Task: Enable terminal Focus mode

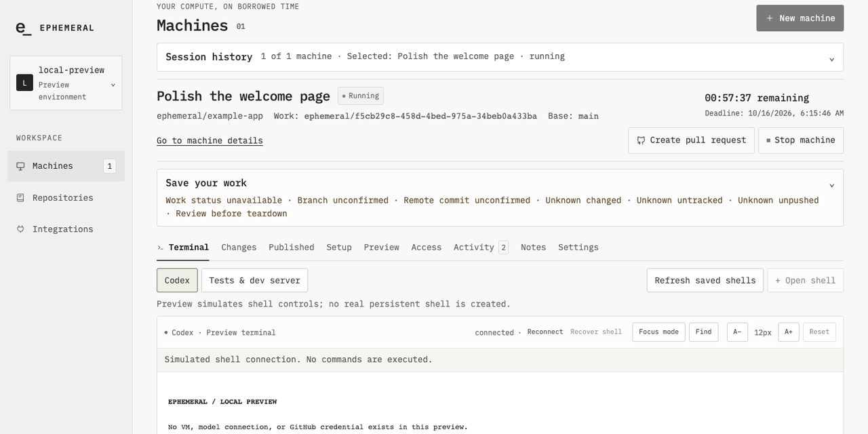Action: coord(658,332)
